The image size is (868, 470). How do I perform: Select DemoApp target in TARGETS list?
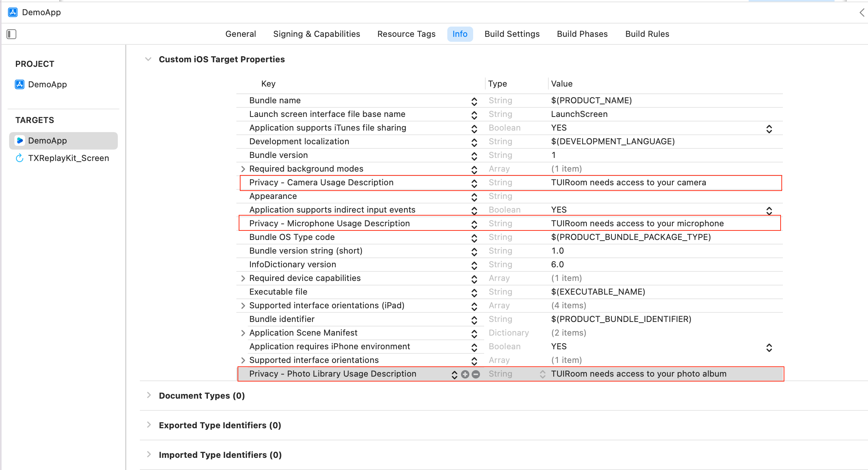(x=48, y=140)
